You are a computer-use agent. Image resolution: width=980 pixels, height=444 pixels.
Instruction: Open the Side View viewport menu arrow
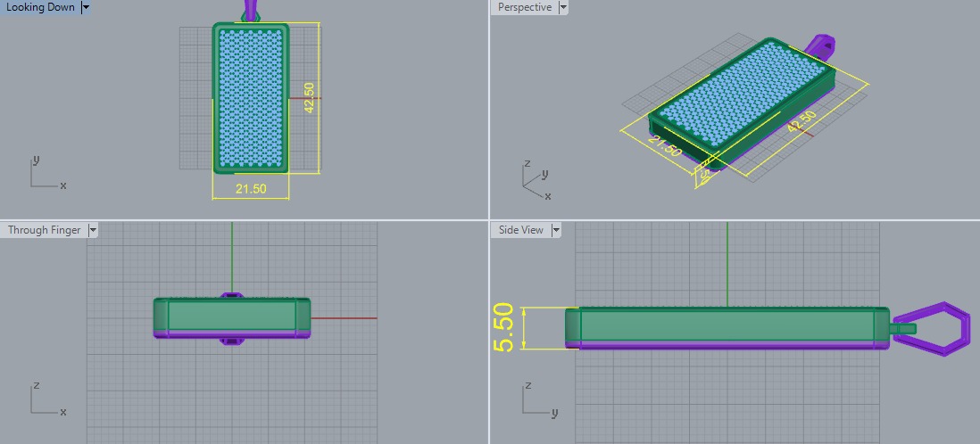[556, 230]
